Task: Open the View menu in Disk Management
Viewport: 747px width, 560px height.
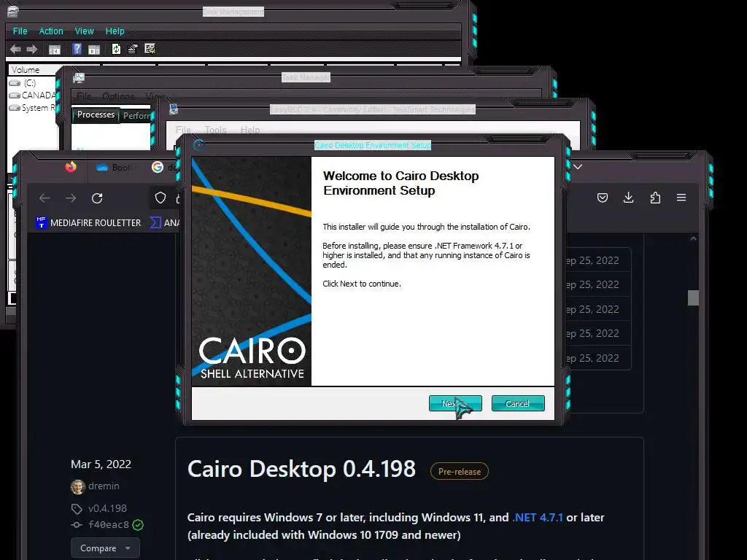Action: point(85,31)
